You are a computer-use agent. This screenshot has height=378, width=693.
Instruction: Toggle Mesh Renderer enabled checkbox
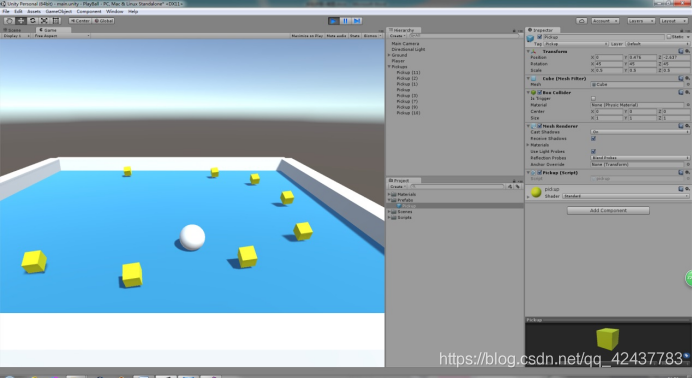click(540, 126)
